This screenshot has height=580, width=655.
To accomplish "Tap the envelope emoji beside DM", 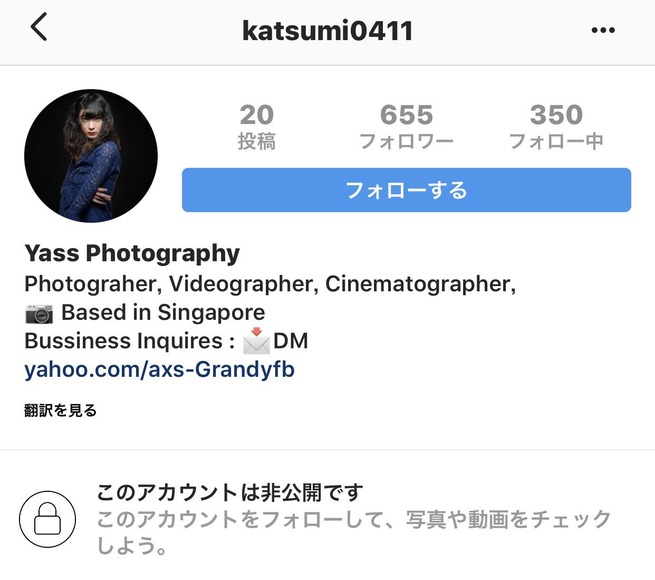I will click(x=256, y=341).
